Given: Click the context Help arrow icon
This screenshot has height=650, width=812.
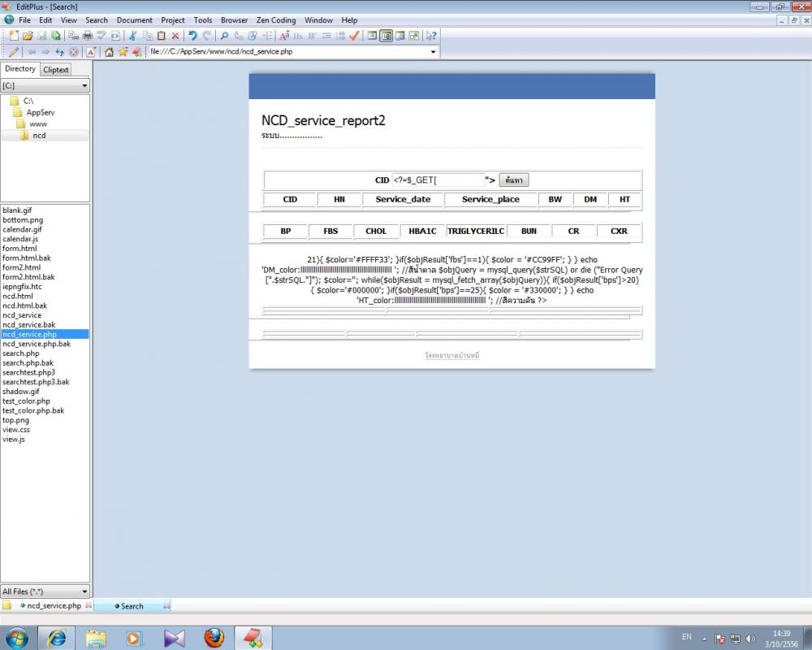Looking at the screenshot, I should (x=431, y=36).
